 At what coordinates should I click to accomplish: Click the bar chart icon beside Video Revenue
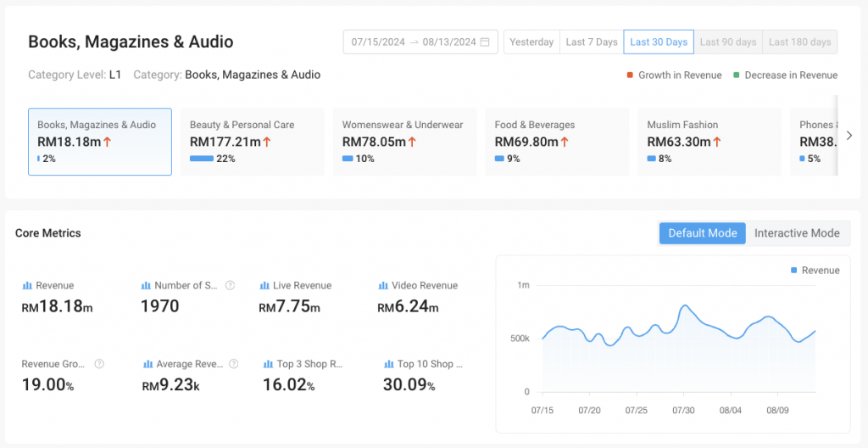coord(383,286)
